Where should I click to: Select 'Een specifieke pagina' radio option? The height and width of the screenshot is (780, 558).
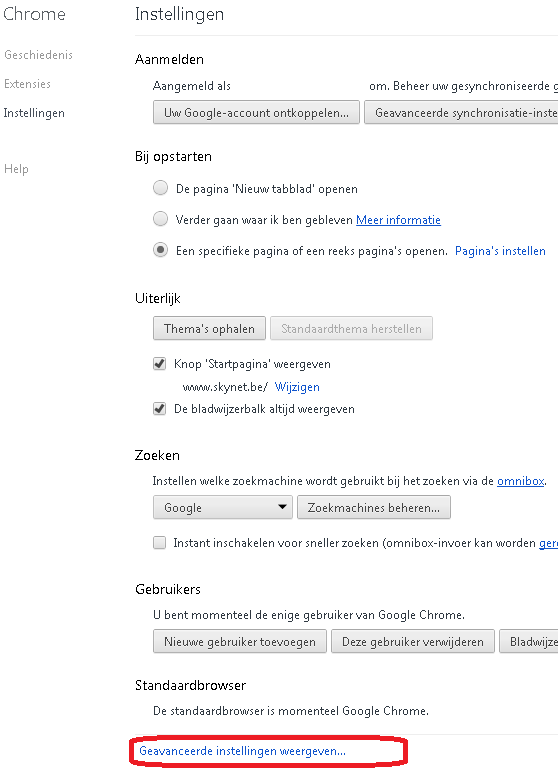[160, 250]
